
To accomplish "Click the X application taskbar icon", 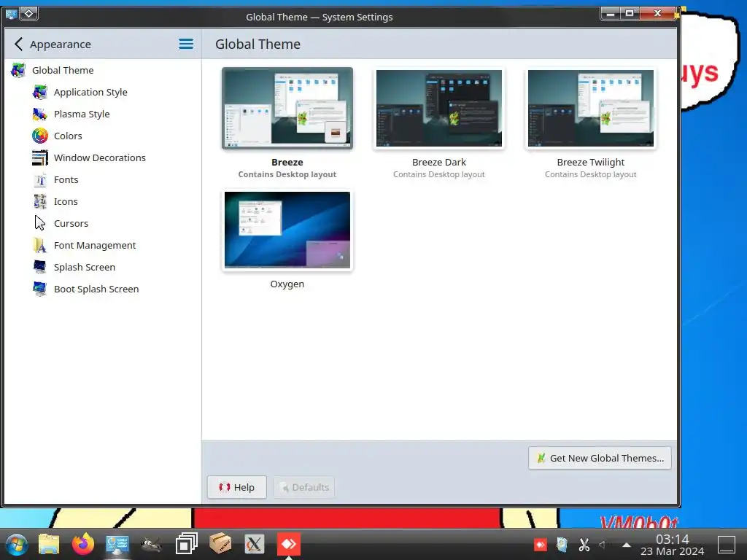I will point(255,544).
